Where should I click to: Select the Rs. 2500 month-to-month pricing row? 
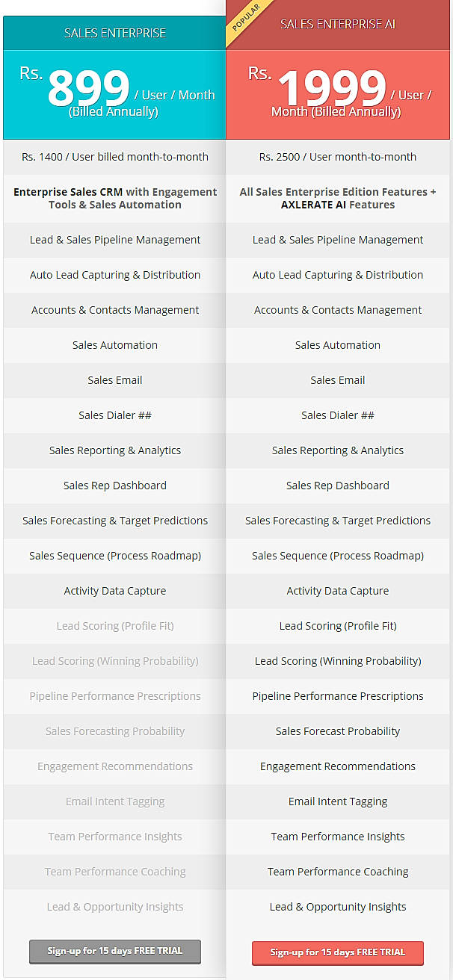[x=337, y=157]
